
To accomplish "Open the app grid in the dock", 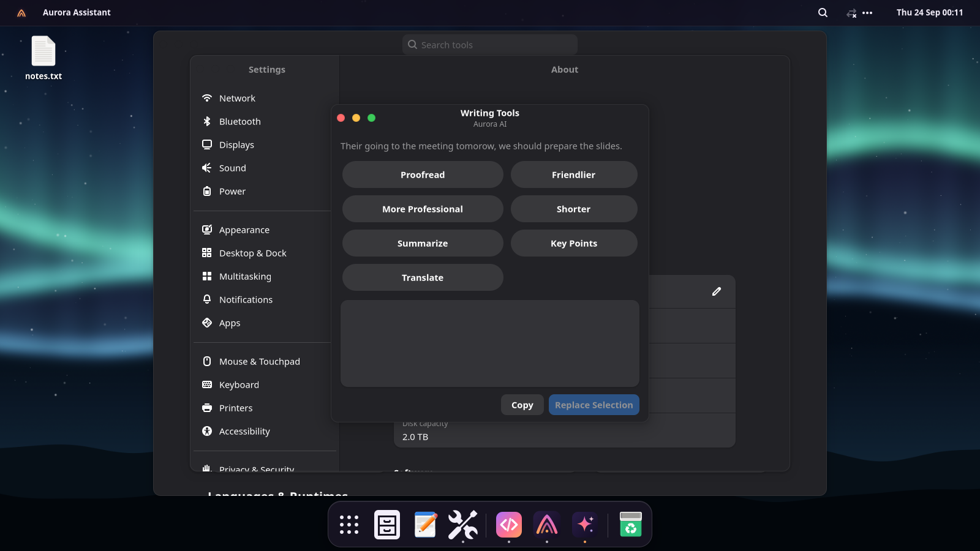I will pyautogui.click(x=349, y=525).
